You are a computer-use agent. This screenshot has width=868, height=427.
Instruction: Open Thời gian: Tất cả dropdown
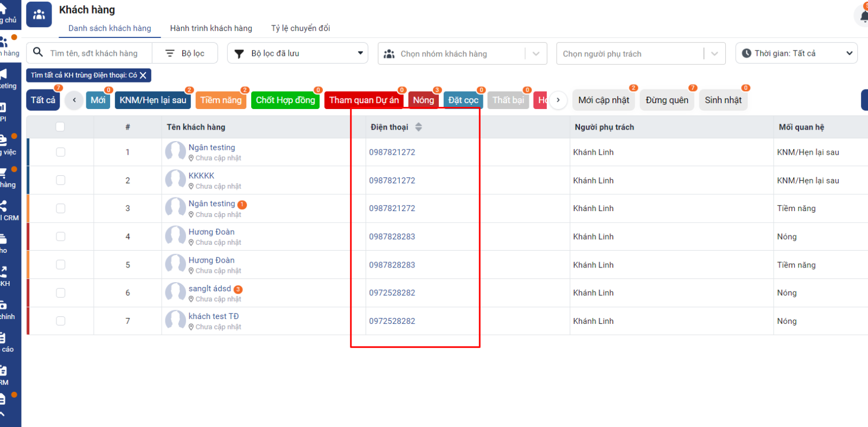point(796,53)
